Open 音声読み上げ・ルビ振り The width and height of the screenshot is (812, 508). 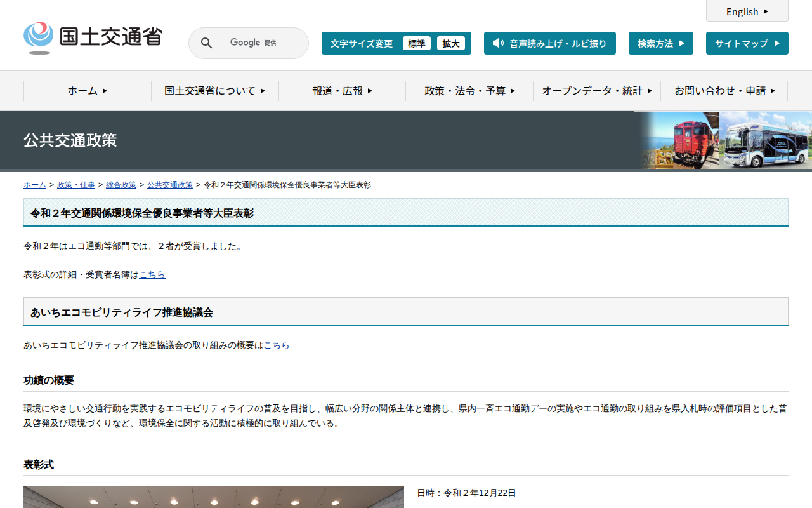click(550, 43)
